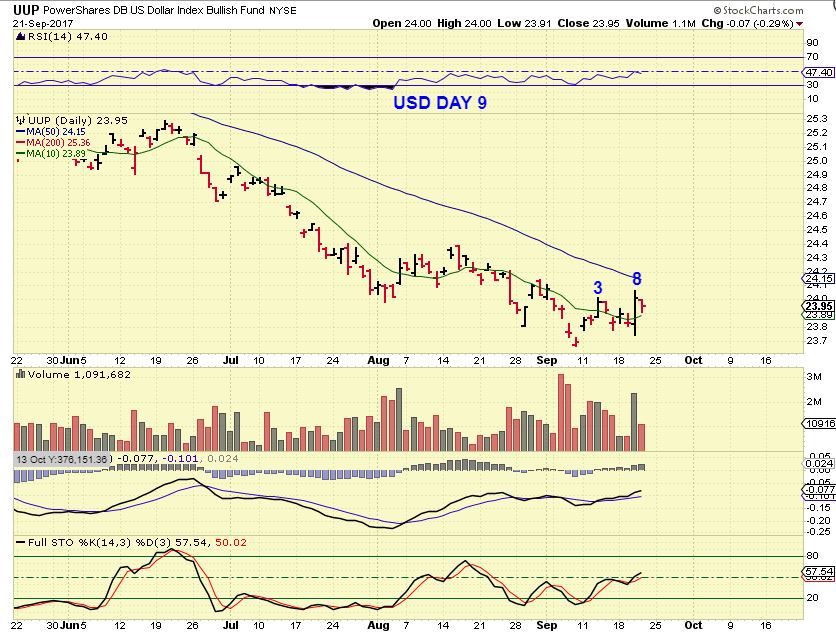Click the USD DAY 9 annotation text

(x=440, y=102)
